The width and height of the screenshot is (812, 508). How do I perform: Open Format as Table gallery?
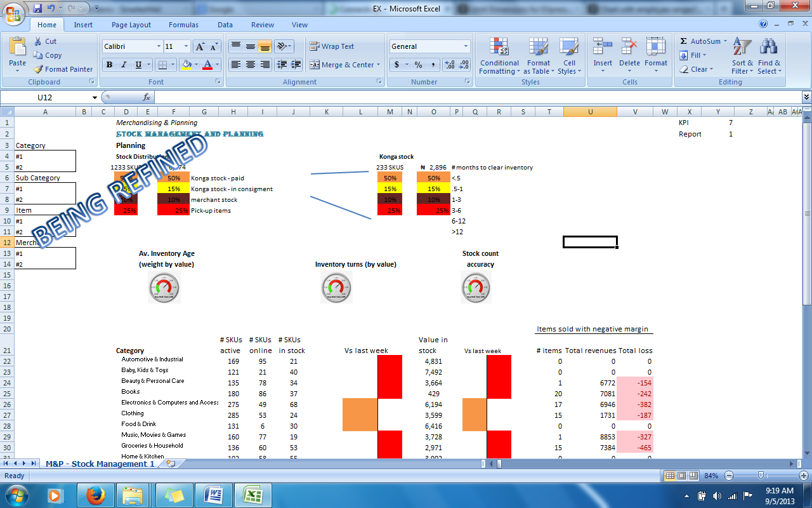(539, 56)
